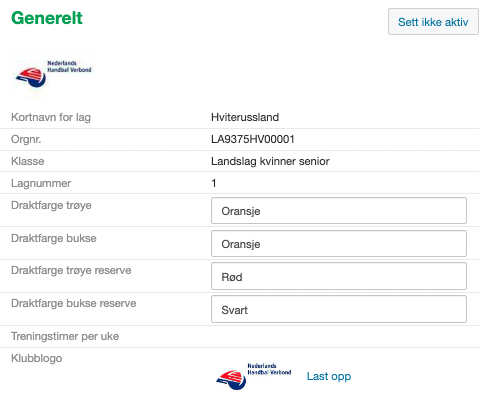The image size is (484, 396).
Task: Click the Orgnr. row label
Action: pyautogui.click(x=26, y=139)
